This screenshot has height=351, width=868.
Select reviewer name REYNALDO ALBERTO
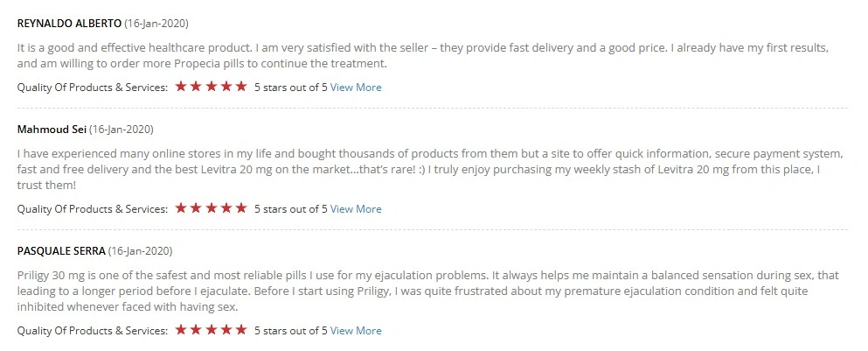point(69,24)
